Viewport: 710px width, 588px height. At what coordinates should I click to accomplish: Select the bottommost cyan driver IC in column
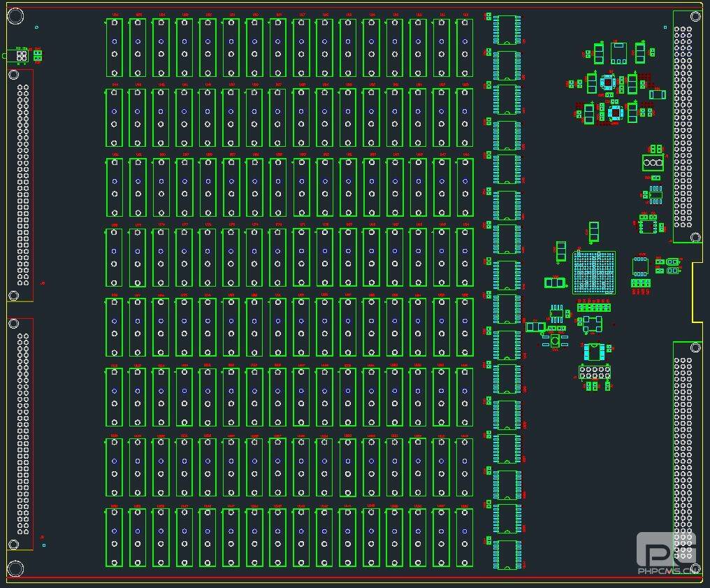coord(507,554)
